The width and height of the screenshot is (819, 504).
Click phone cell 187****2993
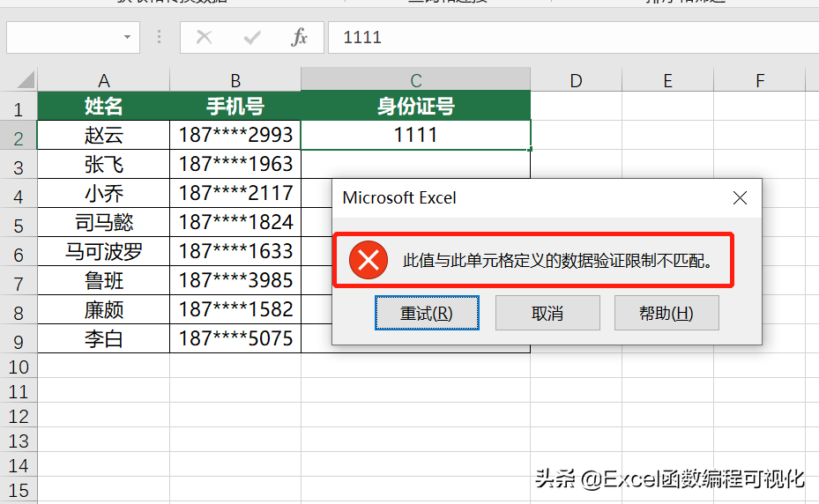pyautogui.click(x=235, y=136)
